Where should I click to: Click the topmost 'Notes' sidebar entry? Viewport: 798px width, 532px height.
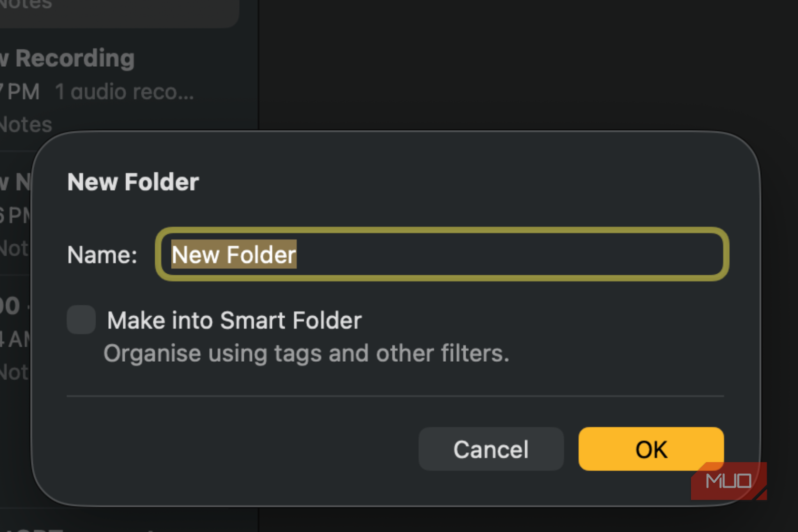[24, 5]
